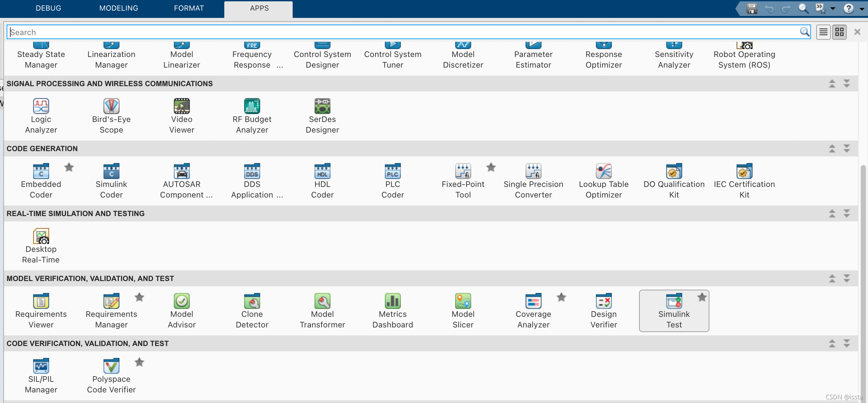The height and width of the screenshot is (403, 868).
Task: Collapse the Code Generation section
Action: point(832,148)
